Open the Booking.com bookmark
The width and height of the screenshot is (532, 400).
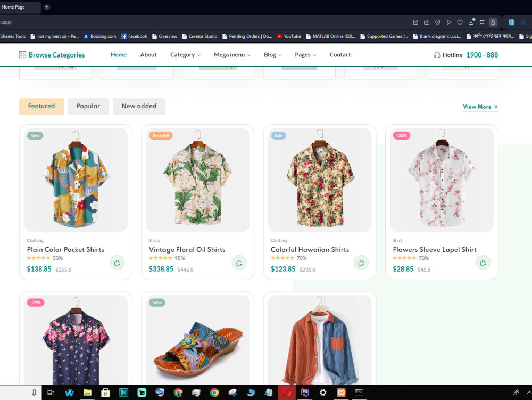(x=100, y=36)
